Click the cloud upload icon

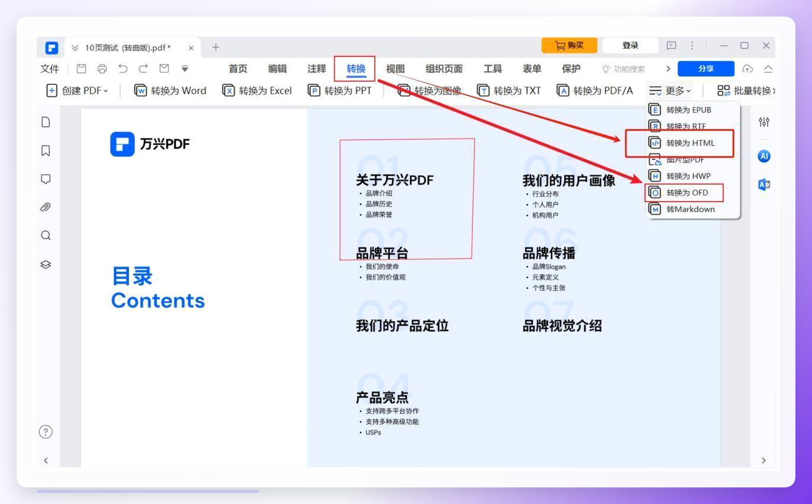point(747,69)
